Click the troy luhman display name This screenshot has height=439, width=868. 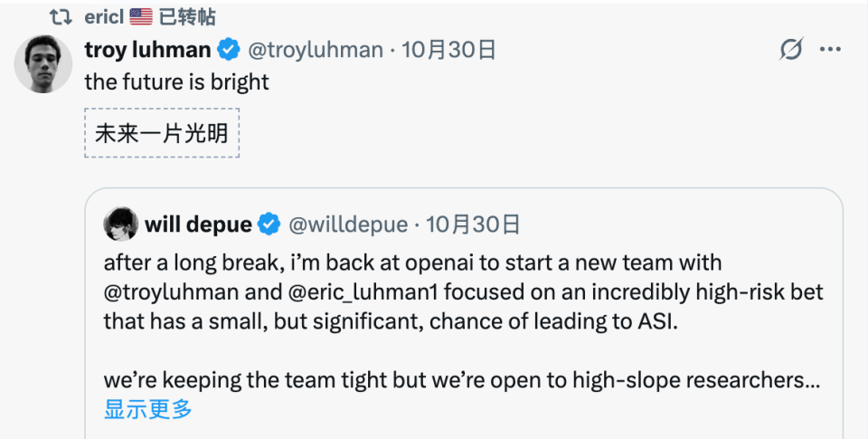click(x=147, y=50)
